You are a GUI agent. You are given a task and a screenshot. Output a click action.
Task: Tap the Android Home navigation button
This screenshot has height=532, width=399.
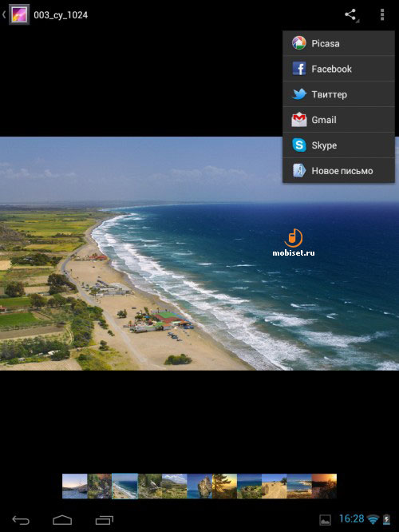[62, 520]
